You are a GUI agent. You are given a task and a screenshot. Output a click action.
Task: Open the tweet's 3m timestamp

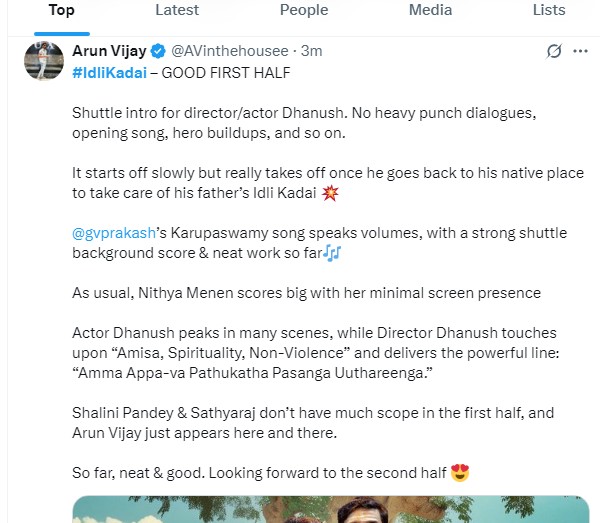click(x=311, y=51)
